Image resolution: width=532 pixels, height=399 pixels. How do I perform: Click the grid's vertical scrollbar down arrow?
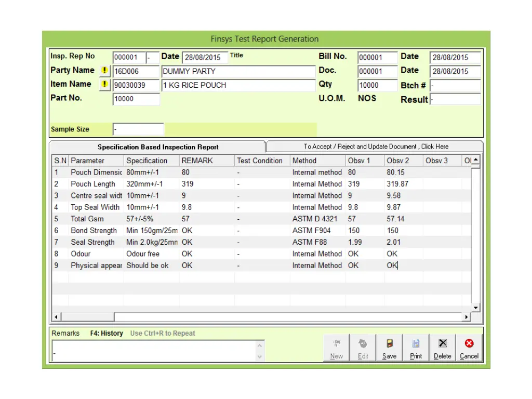[x=476, y=308]
